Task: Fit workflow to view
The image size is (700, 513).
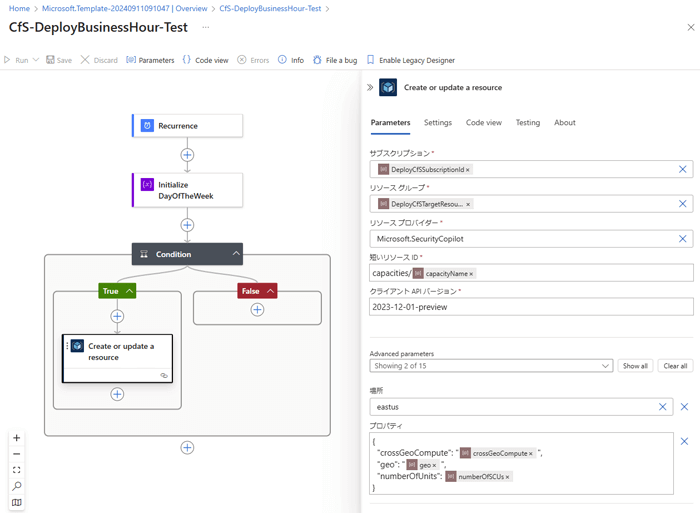Action: coord(17,470)
